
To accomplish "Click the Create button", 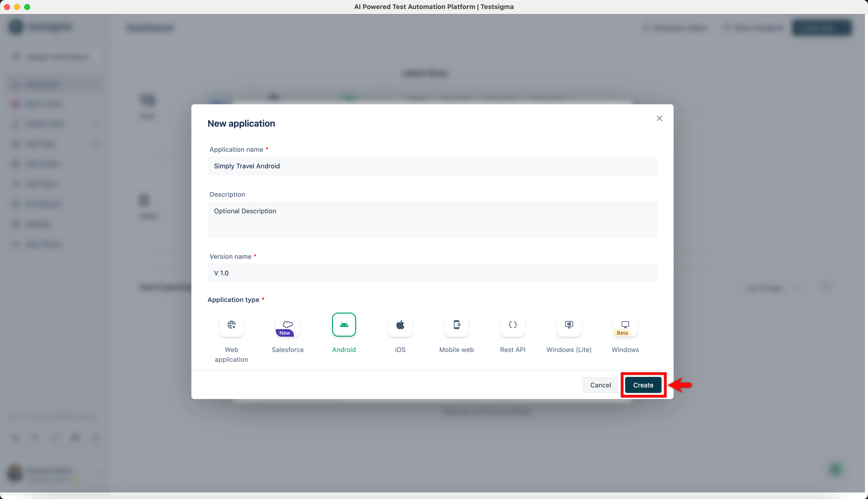I will pyautogui.click(x=643, y=385).
